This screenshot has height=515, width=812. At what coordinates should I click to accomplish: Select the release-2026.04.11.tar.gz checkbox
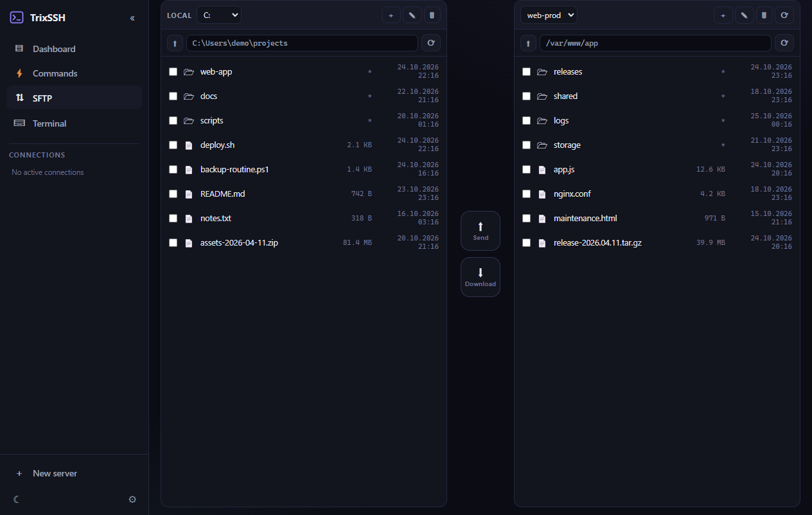[526, 242]
